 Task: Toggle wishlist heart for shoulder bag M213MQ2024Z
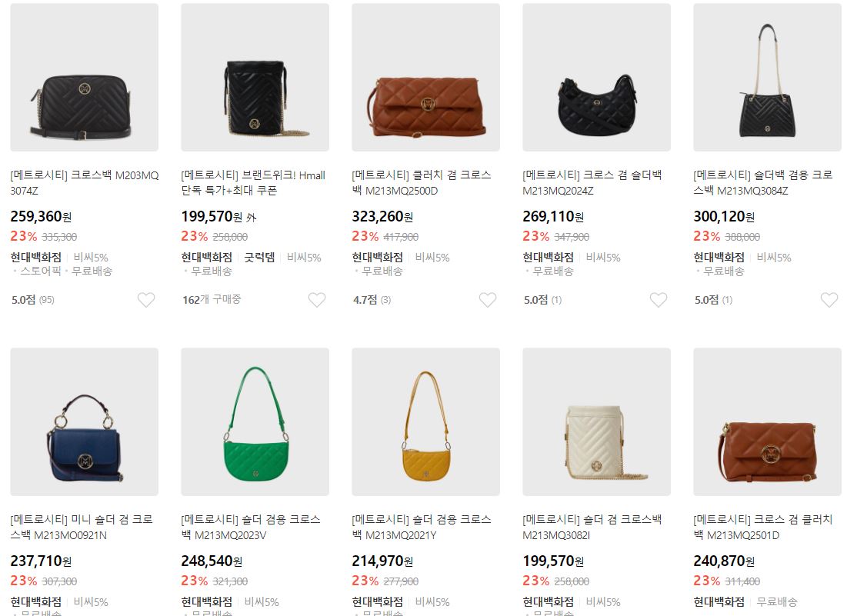(658, 300)
